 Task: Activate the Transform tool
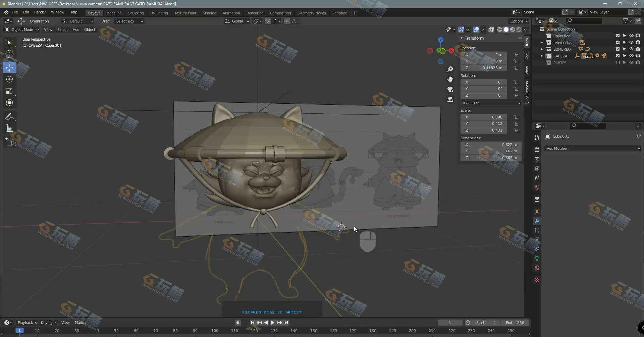9,103
